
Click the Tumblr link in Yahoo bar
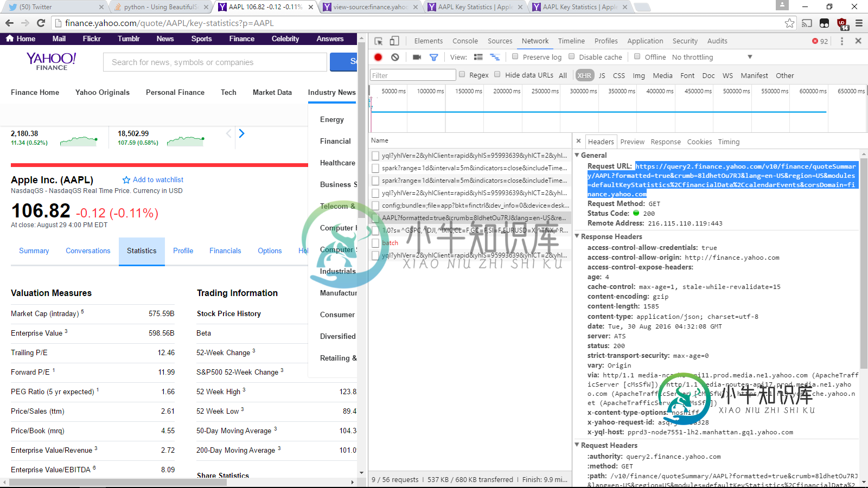click(129, 38)
